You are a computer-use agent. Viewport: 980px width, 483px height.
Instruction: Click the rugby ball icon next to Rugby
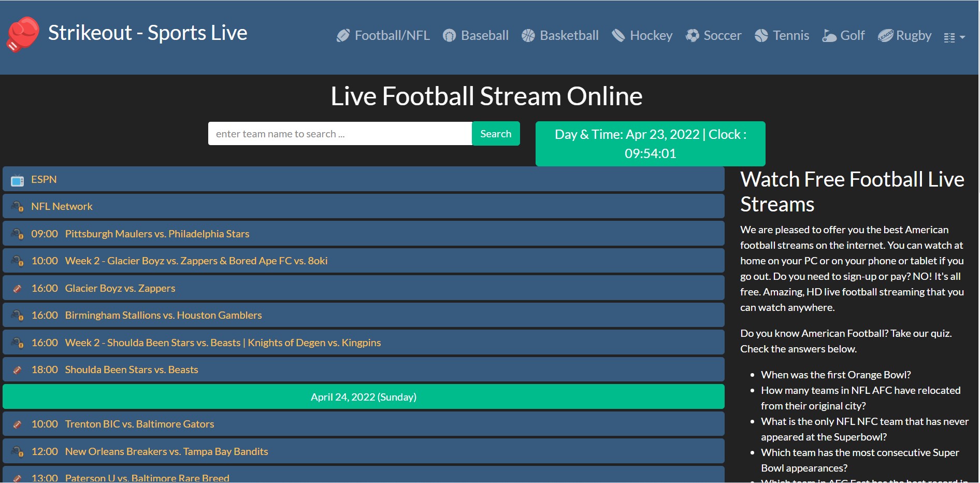coord(887,35)
